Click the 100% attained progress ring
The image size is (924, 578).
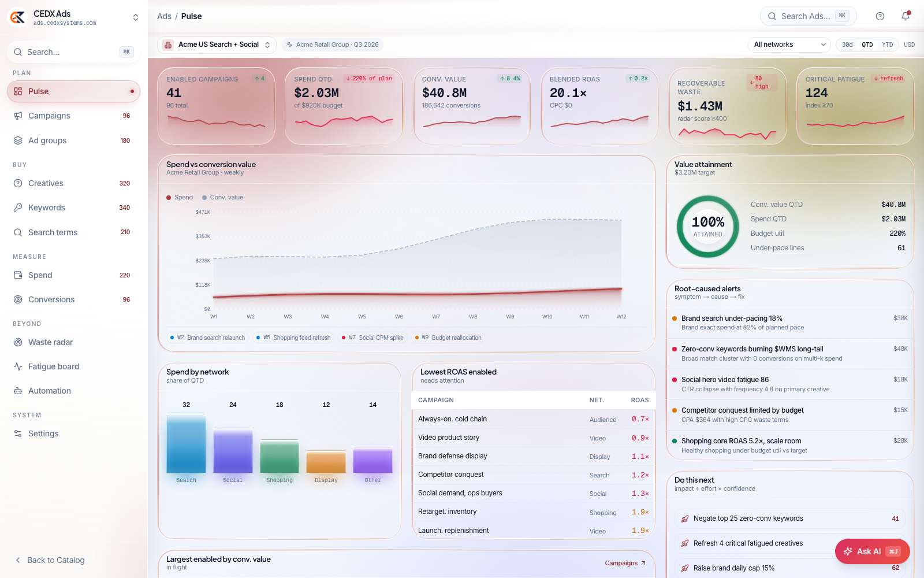(708, 227)
